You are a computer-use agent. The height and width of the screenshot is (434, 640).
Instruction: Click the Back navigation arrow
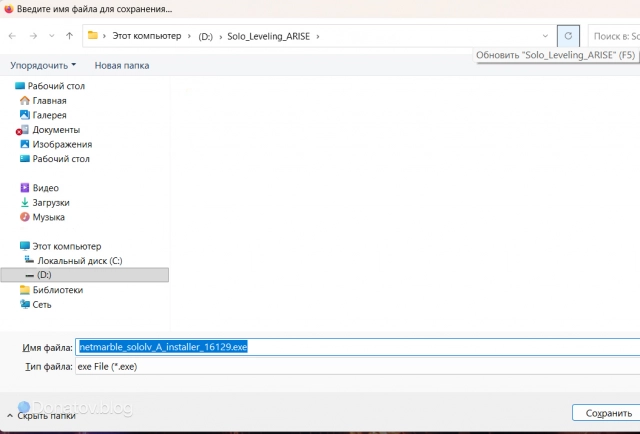[x=12, y=36]
